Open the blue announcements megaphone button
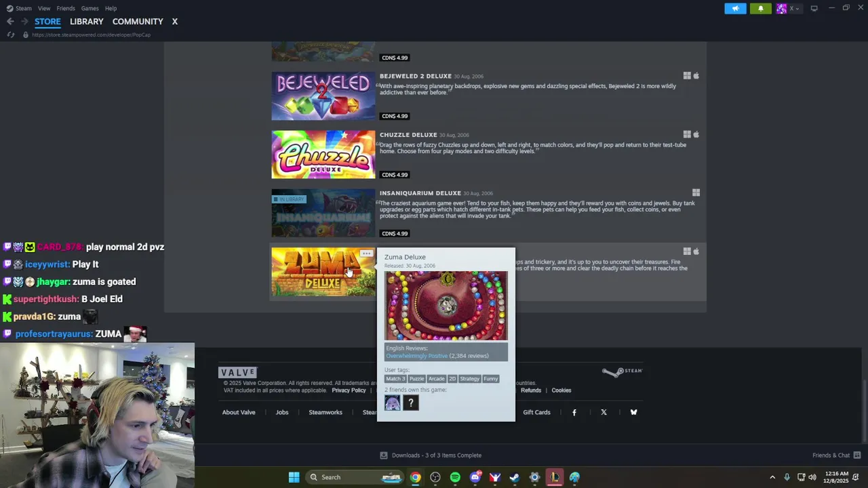The width and height of the screenshot is (868, 488). 735,8
